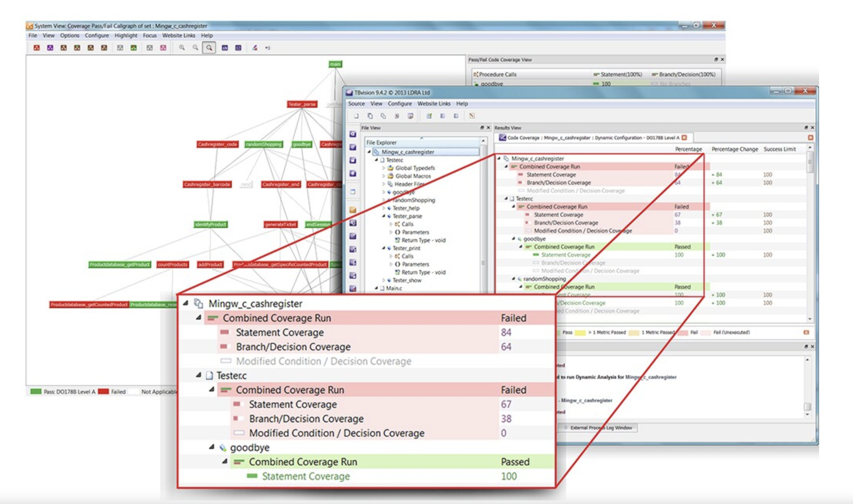Screen dimensions: 853x504
Task: Expand Tester_show in File Explorer tree
Action: coord(384,280)
